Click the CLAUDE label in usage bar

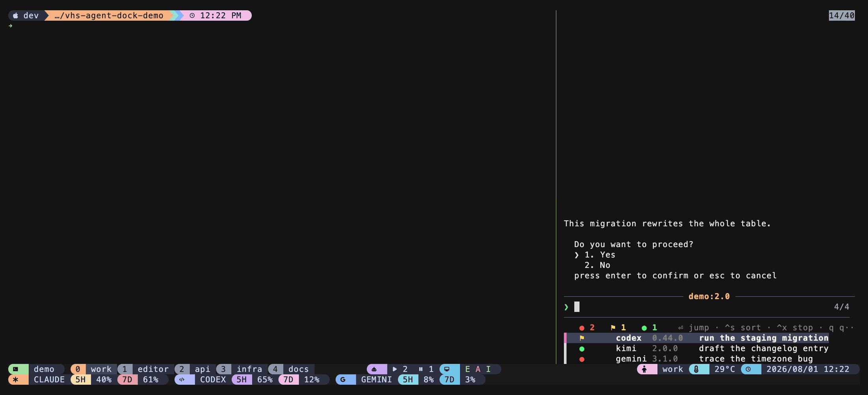pyautogui.click(x=49, y=380)
